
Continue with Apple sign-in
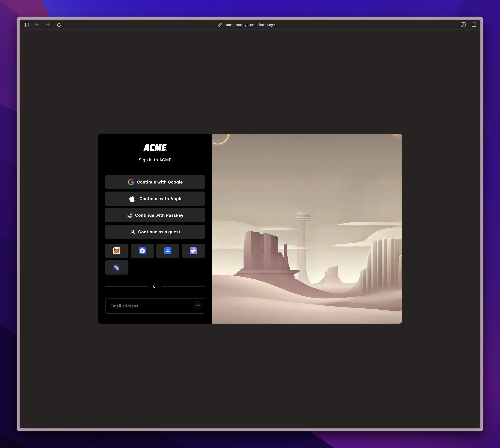coord(155,199)
